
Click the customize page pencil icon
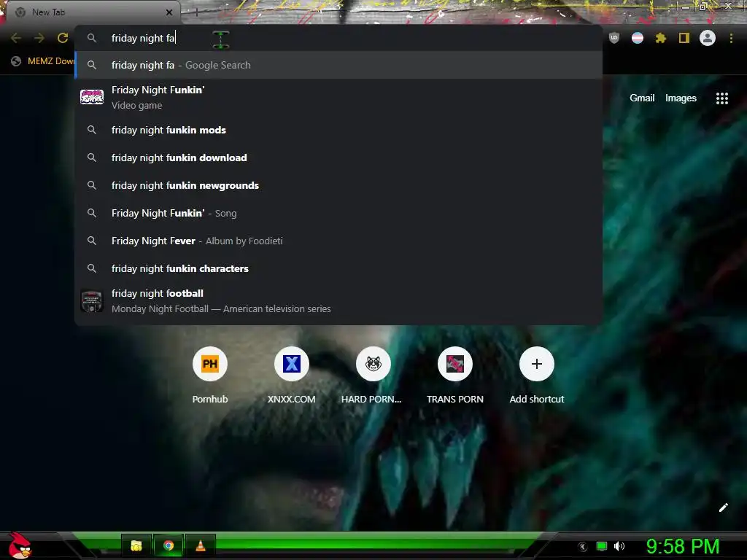point(723,507)
